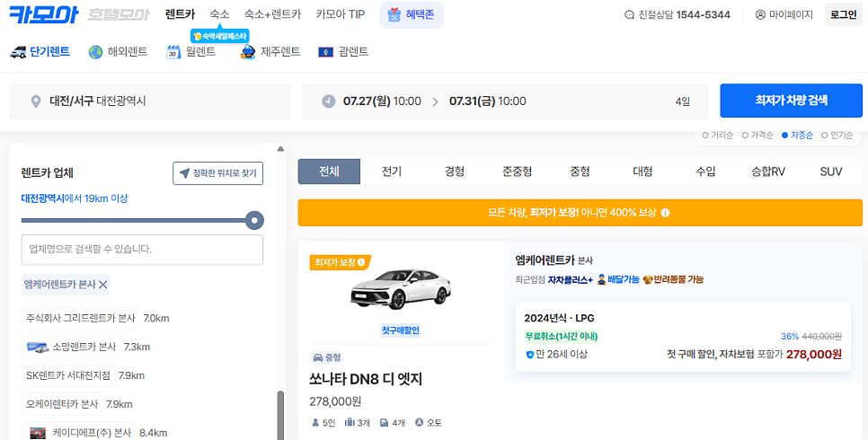Click the 쏘나타 DN8 디 엣지 title
The width and height of the screenshot is (868, 440).
366,379
